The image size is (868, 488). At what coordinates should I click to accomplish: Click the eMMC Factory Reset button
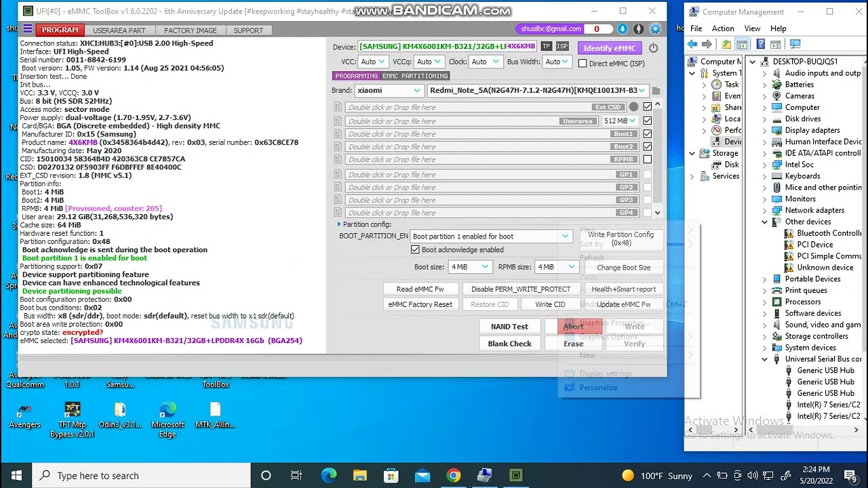420,304
